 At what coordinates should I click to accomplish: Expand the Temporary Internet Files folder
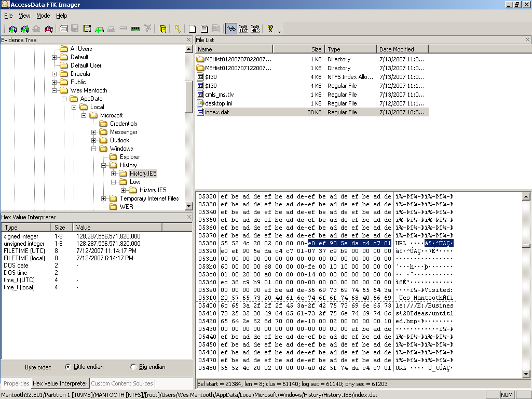[103, 198]
